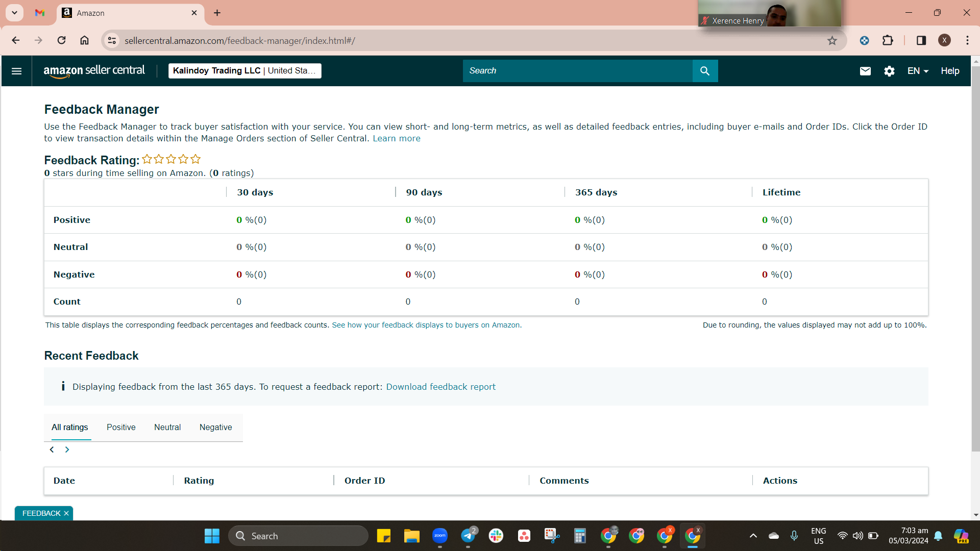Open File Explorer from taskbar

tap(411, 536)
